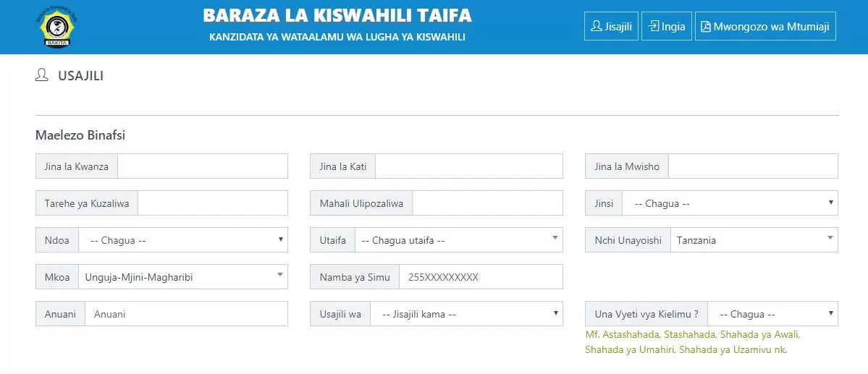
Task: Open the Mkoa region dropdown
Action: [182, 276]
